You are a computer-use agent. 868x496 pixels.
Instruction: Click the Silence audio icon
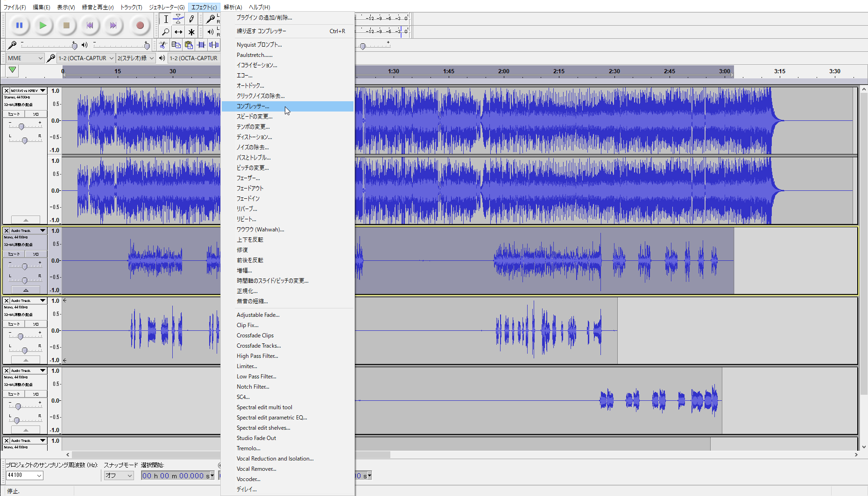point(214,45)
